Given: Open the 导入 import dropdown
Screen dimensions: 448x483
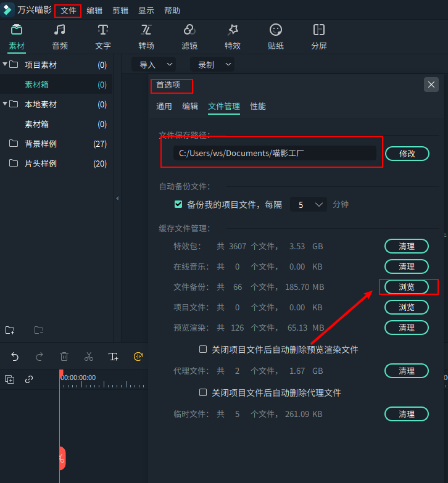Looking at the screenshot, I should coord(154,65).
